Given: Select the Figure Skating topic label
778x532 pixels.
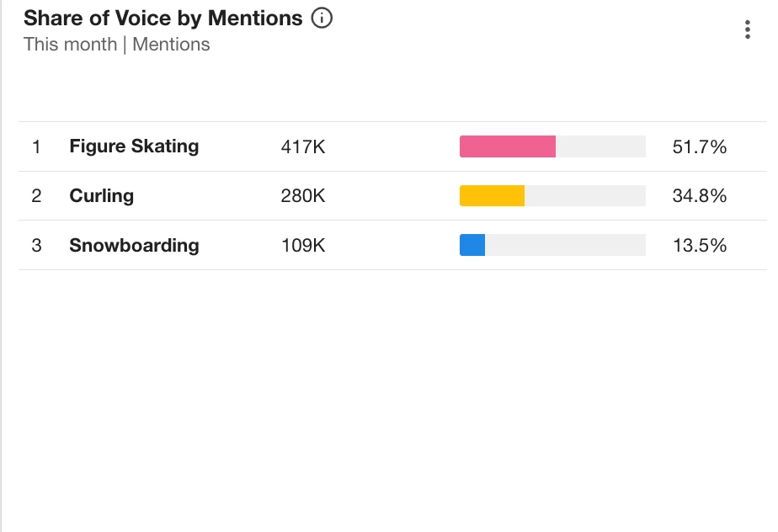Looking at the screenshot, I should pyautogui.click(x=134, y=146).
